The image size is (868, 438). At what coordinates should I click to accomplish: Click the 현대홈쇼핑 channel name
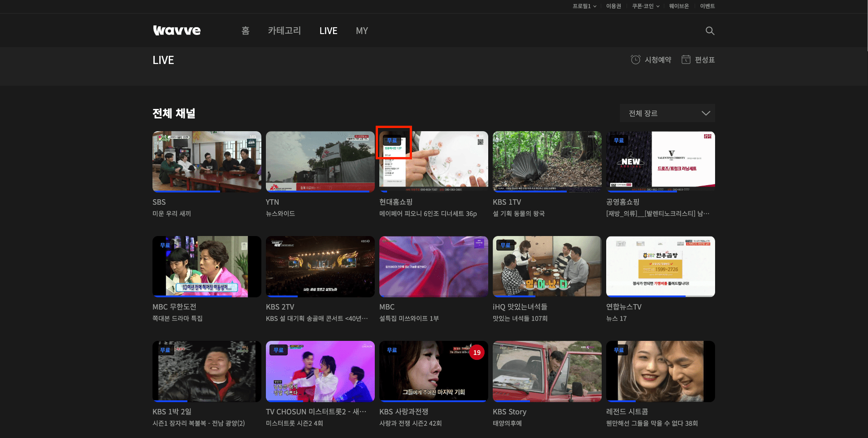(x=396, y=202)
